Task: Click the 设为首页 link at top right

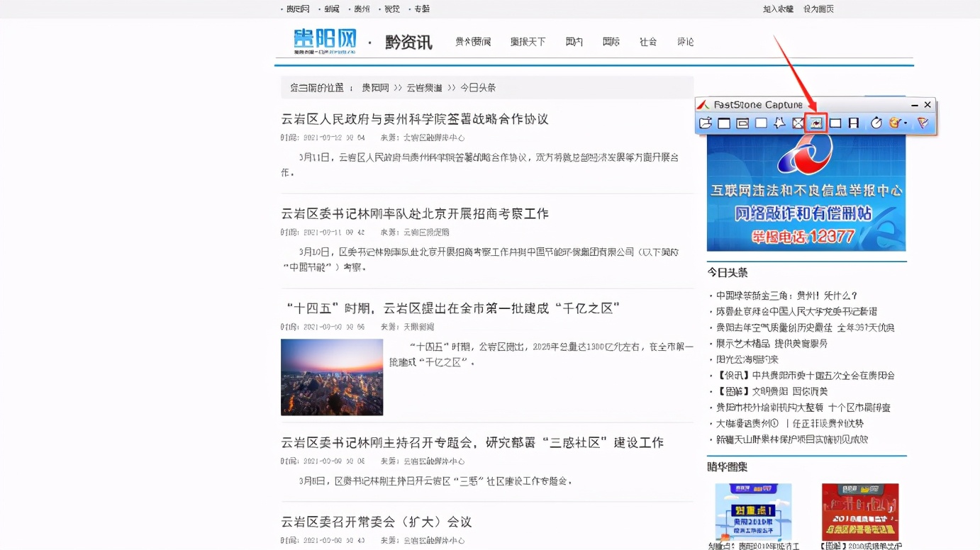Action: [x=818, y=9]
